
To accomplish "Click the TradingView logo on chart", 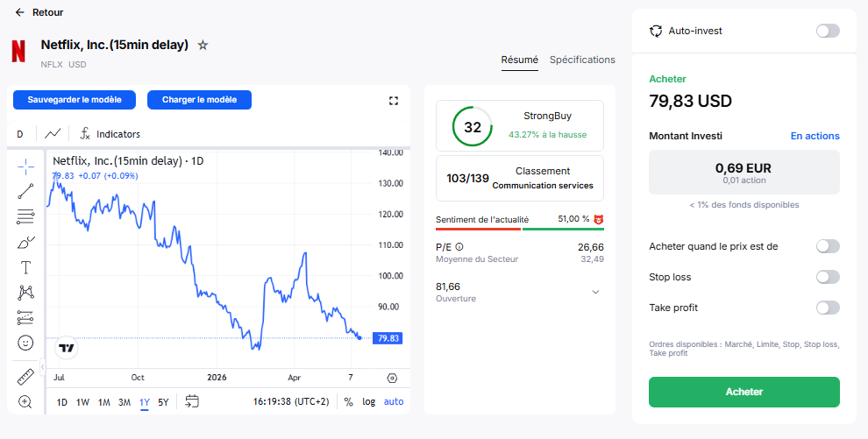I will [67, 348].
